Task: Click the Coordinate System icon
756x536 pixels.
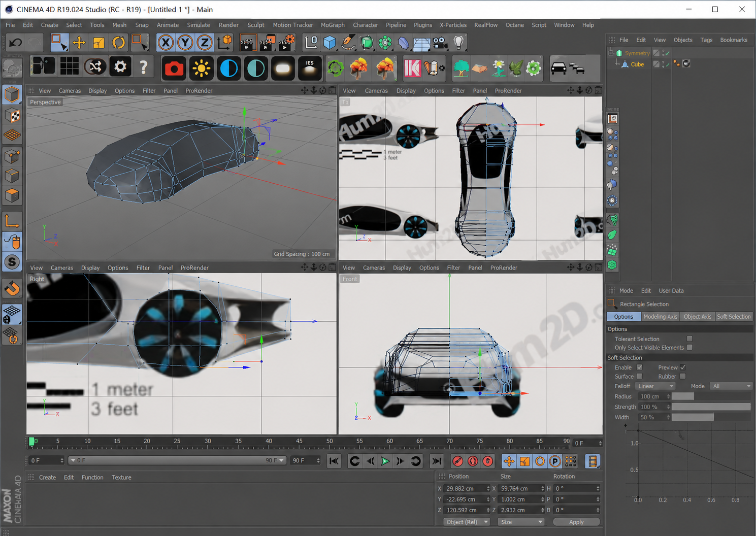Action: click(x=224, y=43)
